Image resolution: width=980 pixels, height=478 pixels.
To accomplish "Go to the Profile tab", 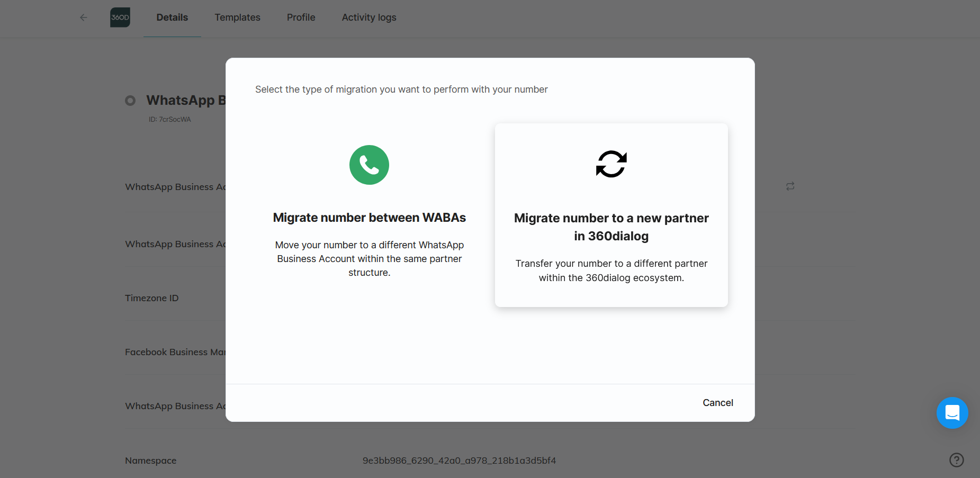I will 301,17.
